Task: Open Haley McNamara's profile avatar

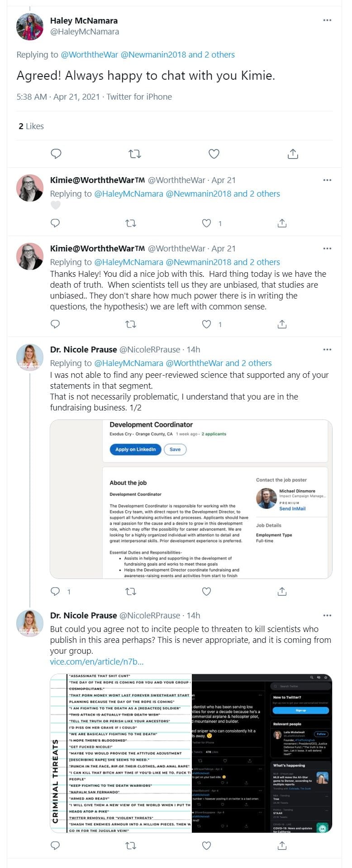Action: tap(30, 27)
